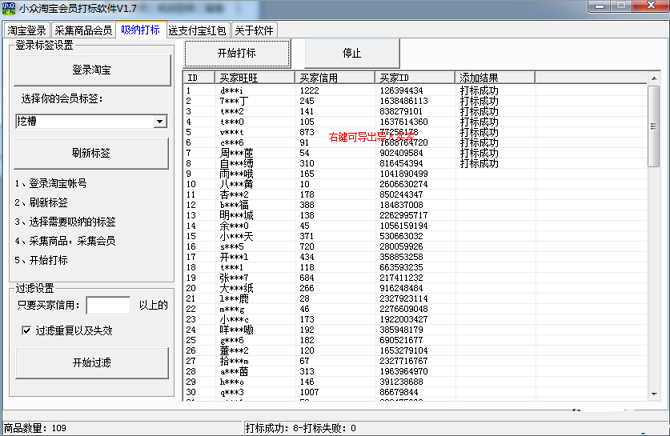Viewport: 670px width, 436px height.
Task: Select row with buyer ID 358853258
Action: [415, 257]
